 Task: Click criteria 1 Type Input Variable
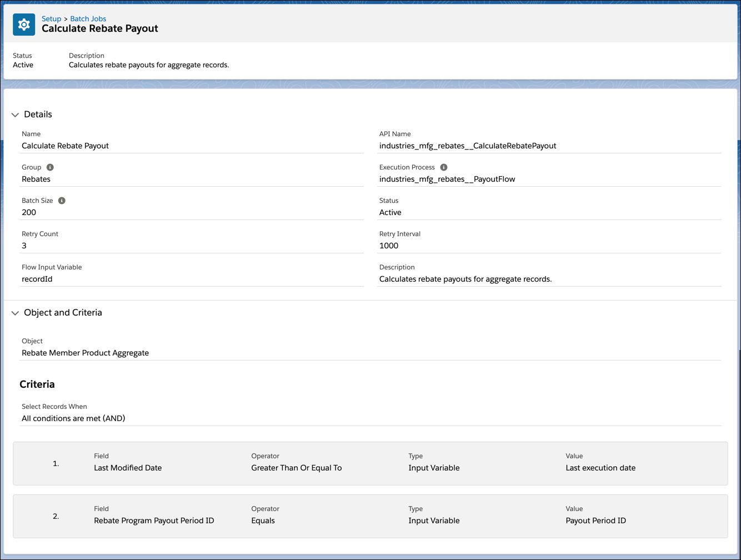point(434,468)
